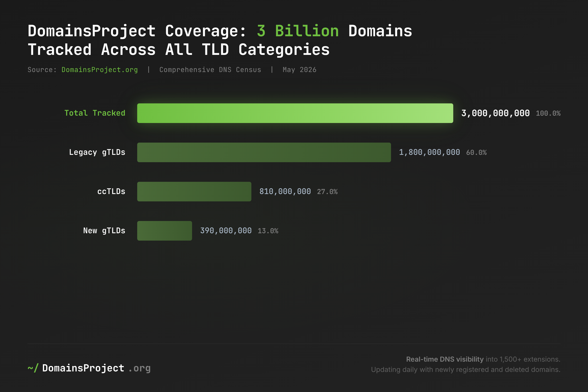The image size is (588, 392).
Task: Click the 27.0% percentage
Action: click(327, 192)
